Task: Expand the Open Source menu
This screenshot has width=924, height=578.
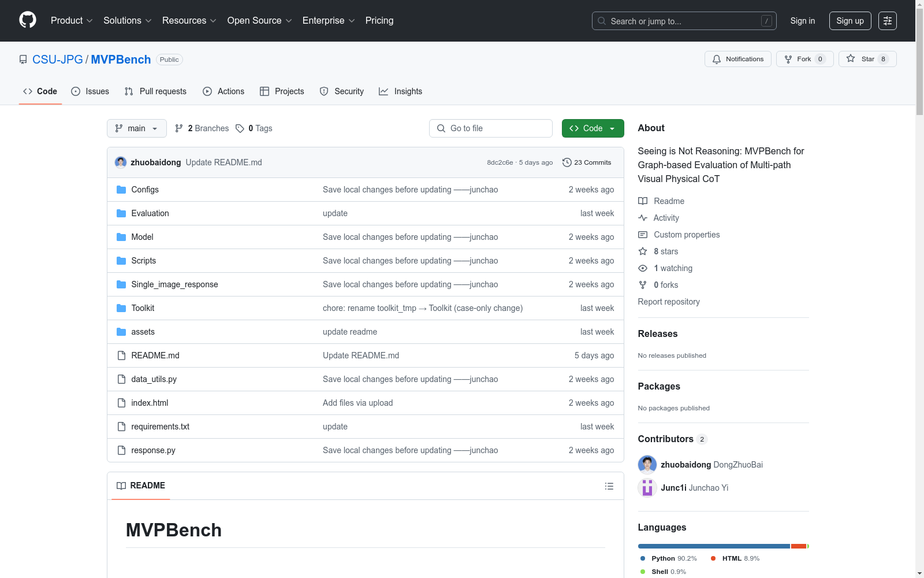Action: tap(260, 21)
